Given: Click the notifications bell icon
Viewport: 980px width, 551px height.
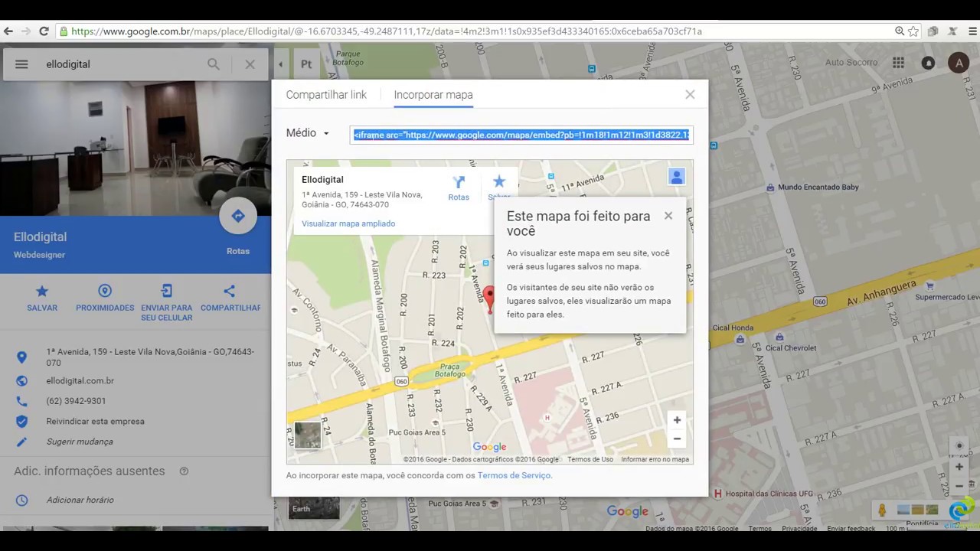Looking at the screenshot, I should [928, 64].
